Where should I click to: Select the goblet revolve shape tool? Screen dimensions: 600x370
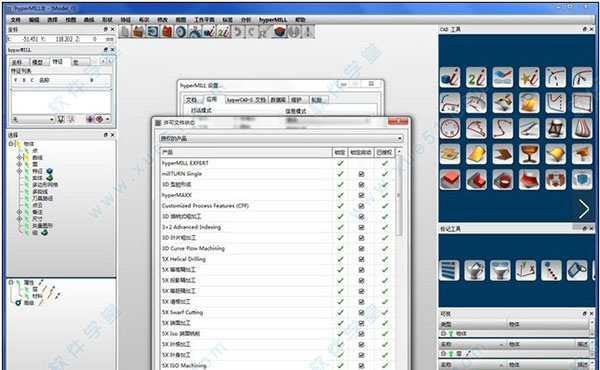coord(529,154)
